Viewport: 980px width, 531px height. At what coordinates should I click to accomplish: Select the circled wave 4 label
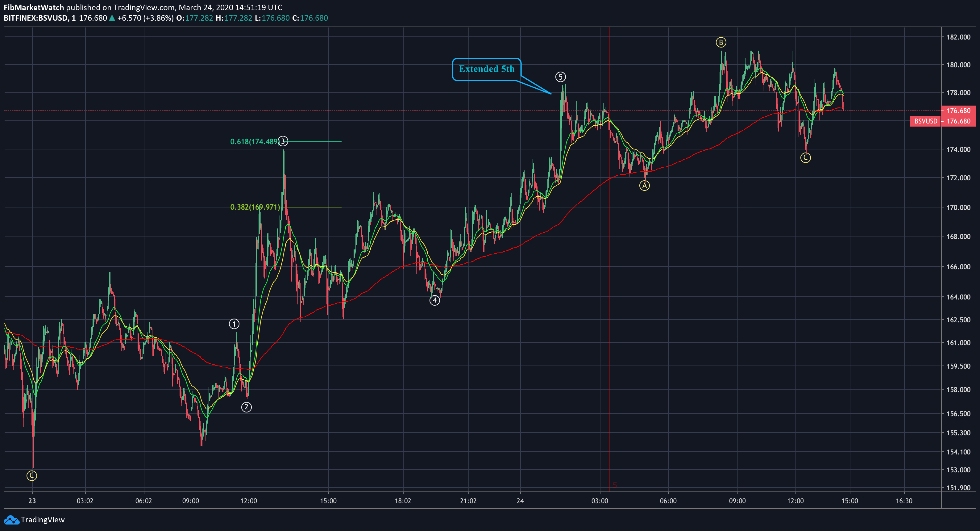click(x=434, y=300)
